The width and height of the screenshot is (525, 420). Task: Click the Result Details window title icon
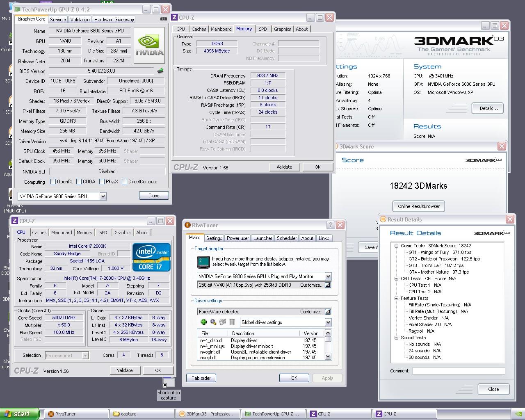383,219
